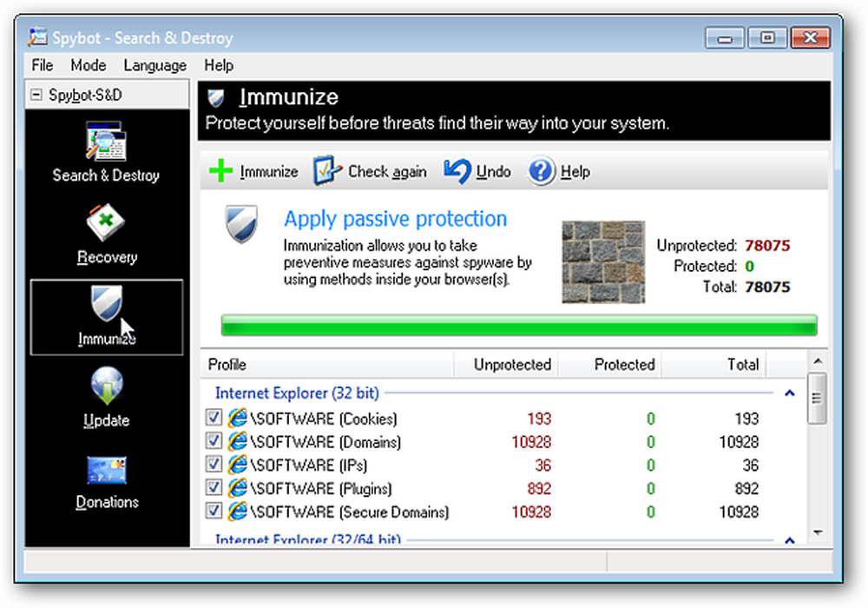Screen dimensions: 868x608
Task: Select the \SOFTWARE (Cookies) row text
Action: (324, 419)
